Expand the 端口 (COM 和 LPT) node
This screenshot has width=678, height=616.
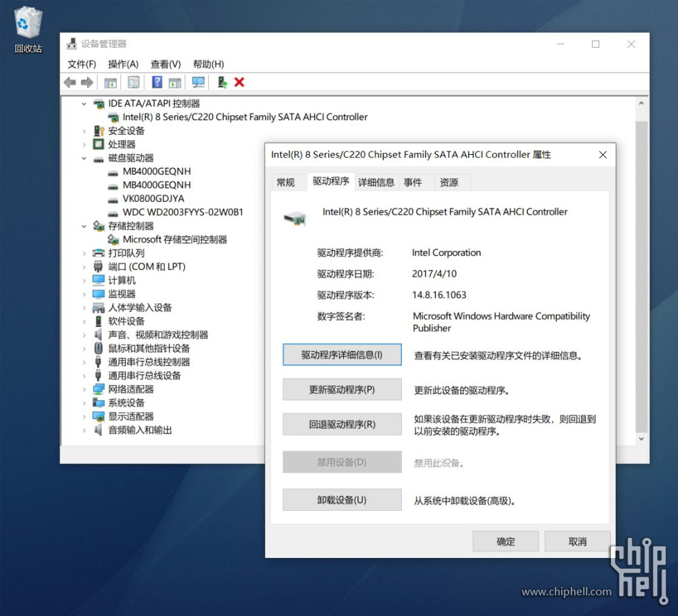tap(84, 267)
